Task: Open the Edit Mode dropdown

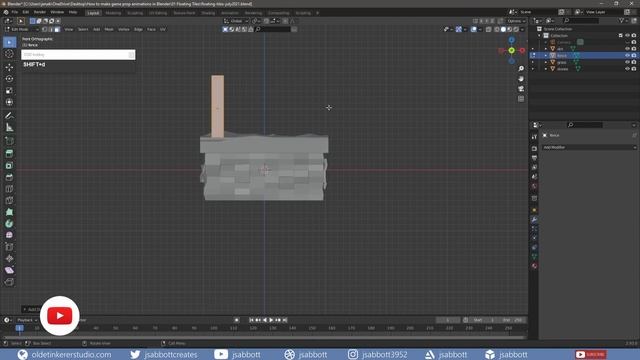Action: click(x=21, y=29)
